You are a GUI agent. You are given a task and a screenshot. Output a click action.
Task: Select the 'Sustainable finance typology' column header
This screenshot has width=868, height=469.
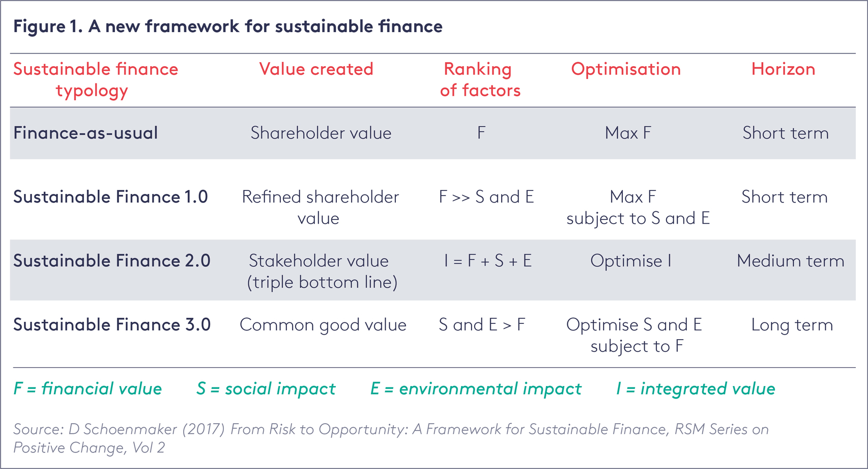point(96,79)
